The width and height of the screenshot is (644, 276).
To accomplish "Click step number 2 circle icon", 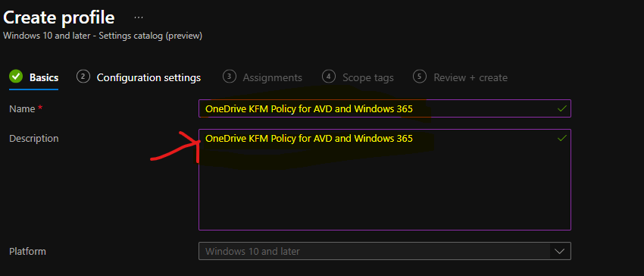I will [83, 77].
